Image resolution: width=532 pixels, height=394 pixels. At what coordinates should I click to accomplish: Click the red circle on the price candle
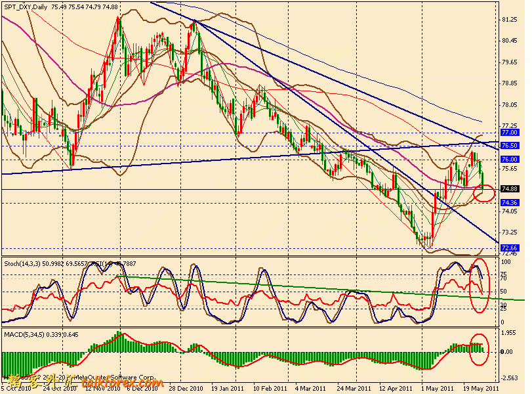pyautogui.click(x=483, y=193)
